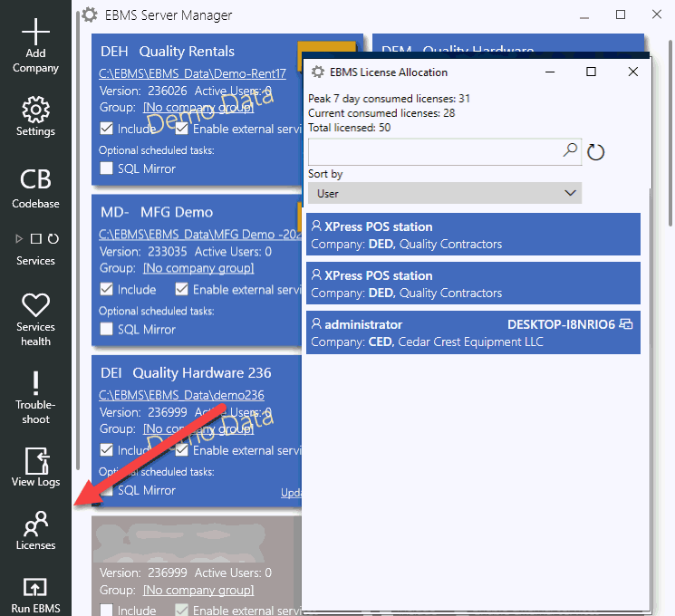Select the administrator license entry
Image resolution: width=675 pixels, height=616 pixels.
(473, 332)
